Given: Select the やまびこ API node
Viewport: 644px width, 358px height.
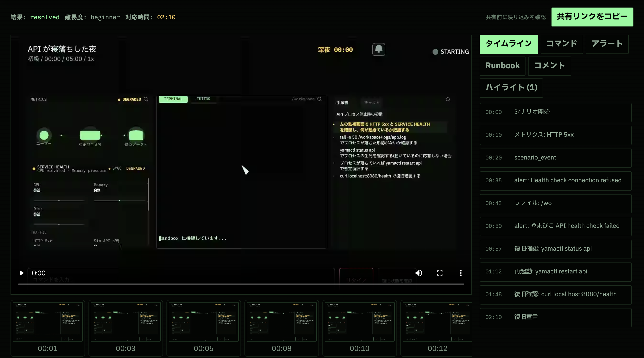Looking at the screenshot, I should [x=90, y=135].
